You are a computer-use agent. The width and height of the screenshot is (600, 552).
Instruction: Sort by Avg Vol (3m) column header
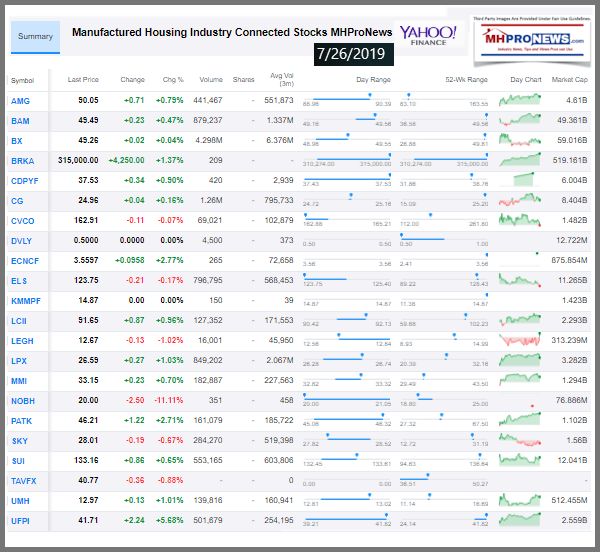(282, 80)
